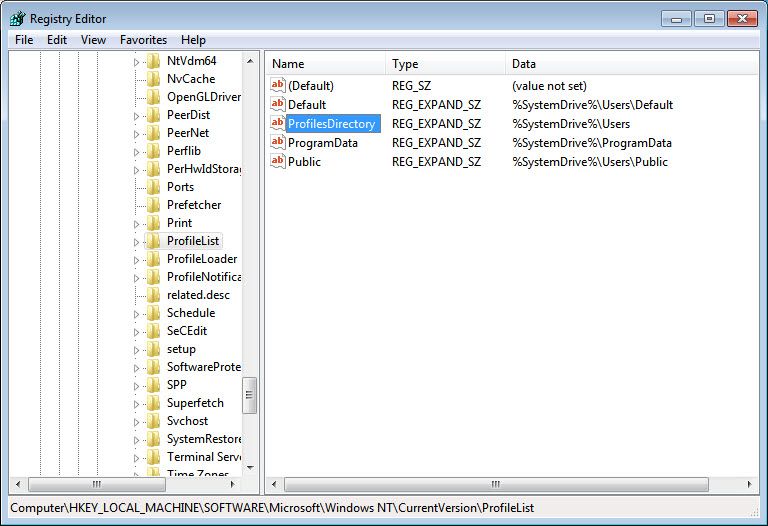Open the View menu
Image resolution: width=768 pixels, height=526 pixels.
(x=93, y=40)
